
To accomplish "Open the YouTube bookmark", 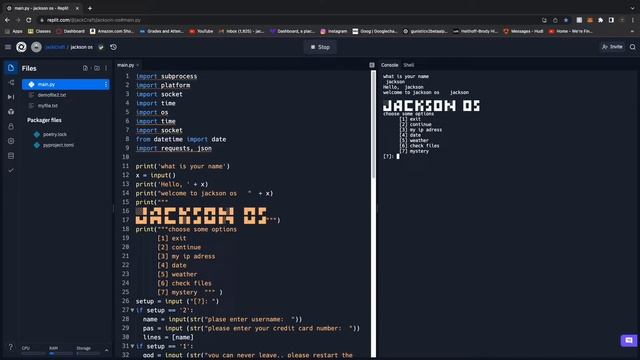I will 201,31.
